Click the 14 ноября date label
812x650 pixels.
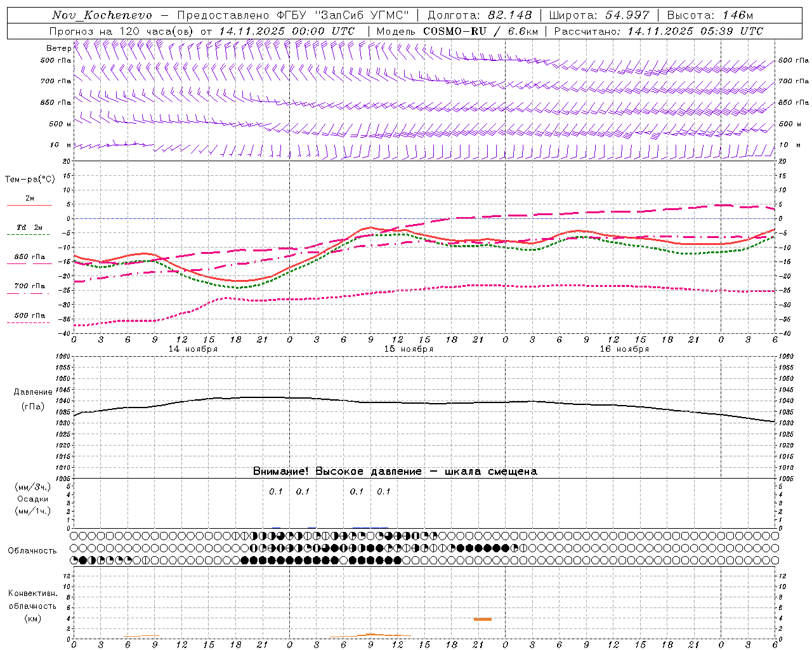coord(193,349)
